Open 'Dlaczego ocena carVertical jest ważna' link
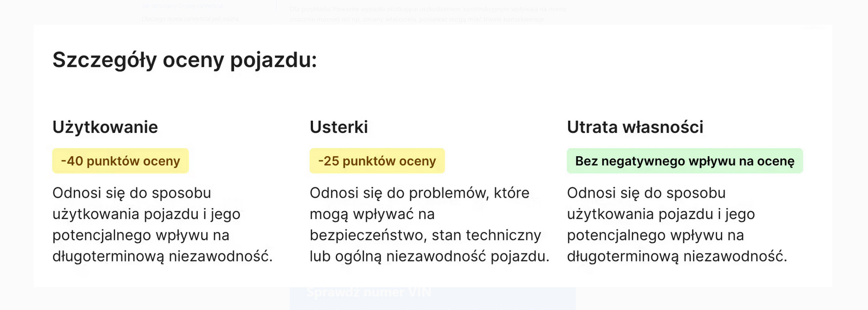 point(190,19)
